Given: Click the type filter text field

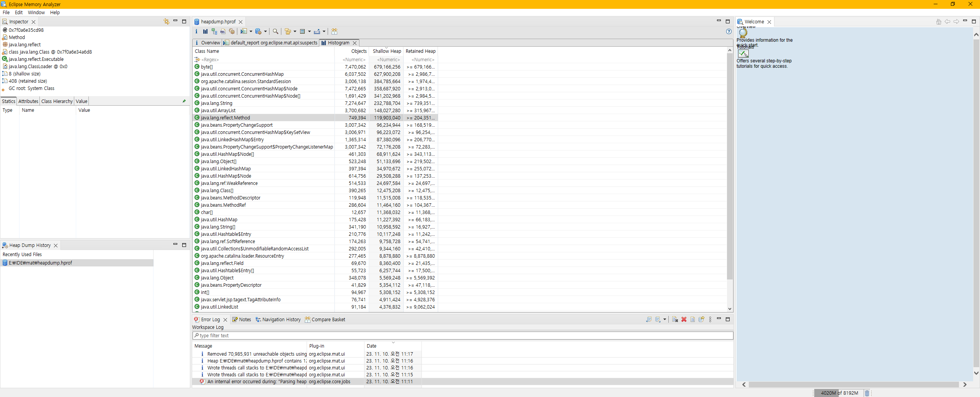Looking at the screenshot, I should [463, 336].
